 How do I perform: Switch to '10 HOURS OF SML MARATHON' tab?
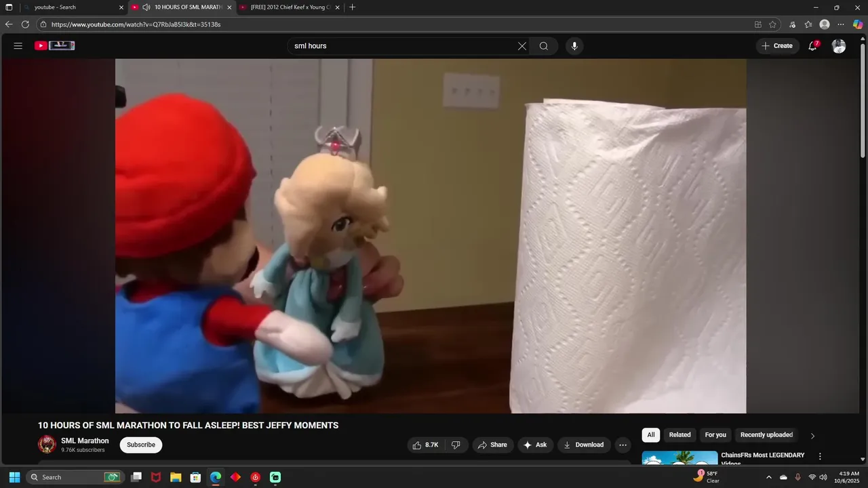(x=182, y=7)
